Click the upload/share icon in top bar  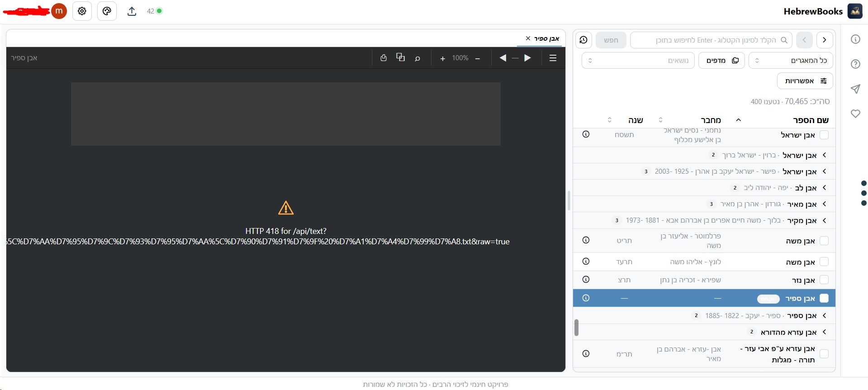click(132, 11)
